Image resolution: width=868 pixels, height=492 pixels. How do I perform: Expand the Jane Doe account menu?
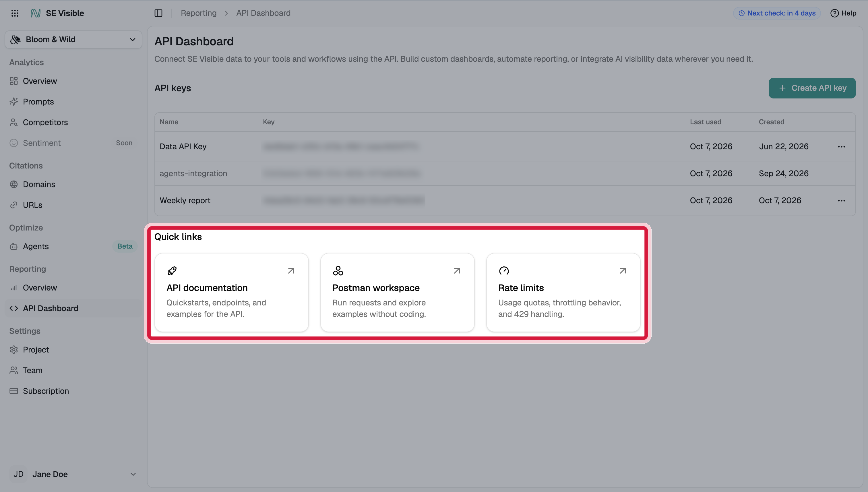(x=73, y=474)
